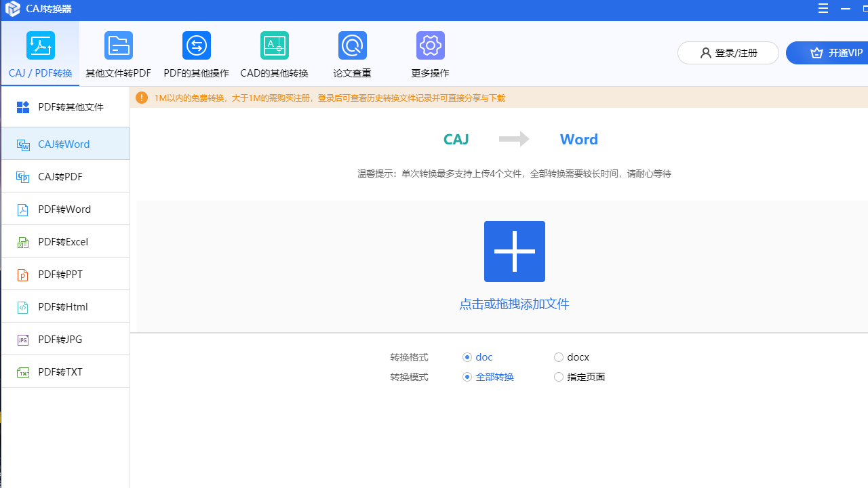This screenshot has height=488, width=868.
Task: Click the 更多操作 gear icon
Action: 430,45
